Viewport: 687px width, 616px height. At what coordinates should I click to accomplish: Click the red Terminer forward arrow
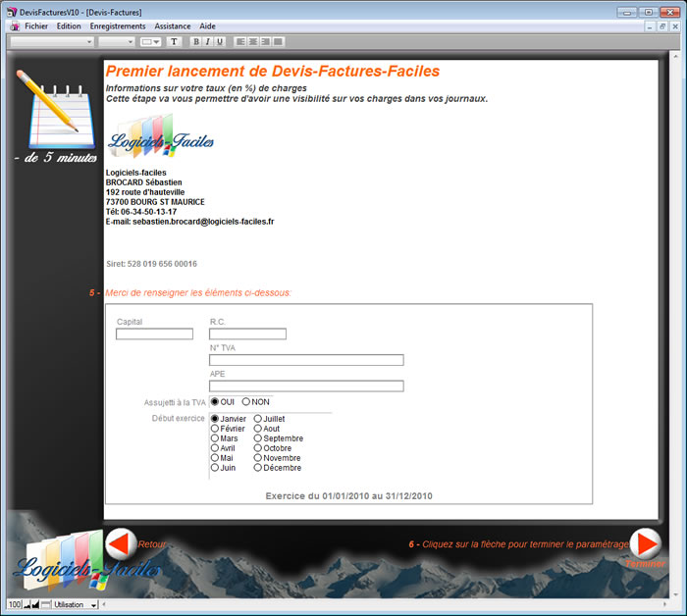coord(645,543)
